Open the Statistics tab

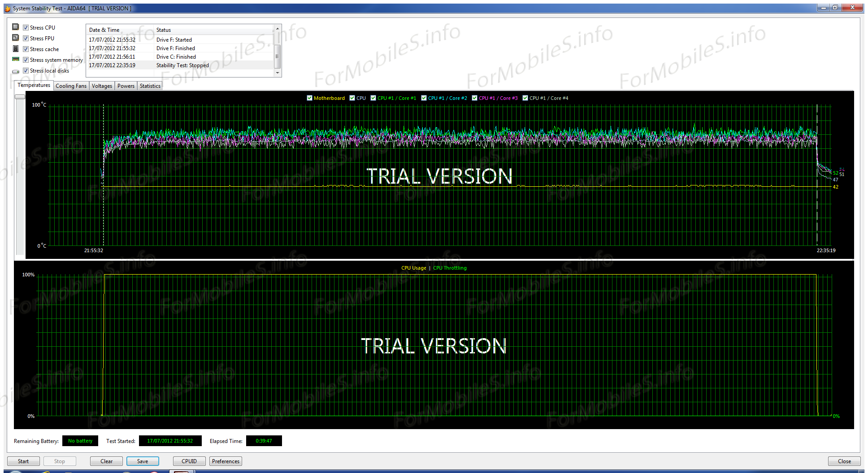tap(150, 86)
